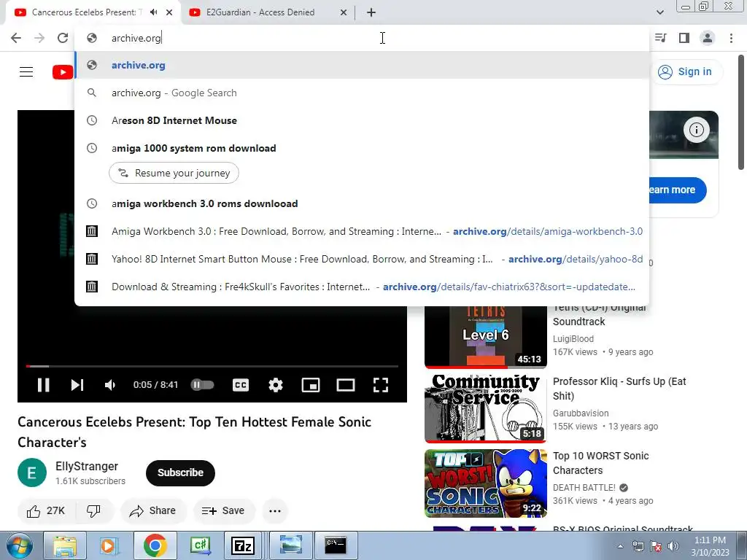Mute tab via the audio speaker icon

[x=153, y=12]
